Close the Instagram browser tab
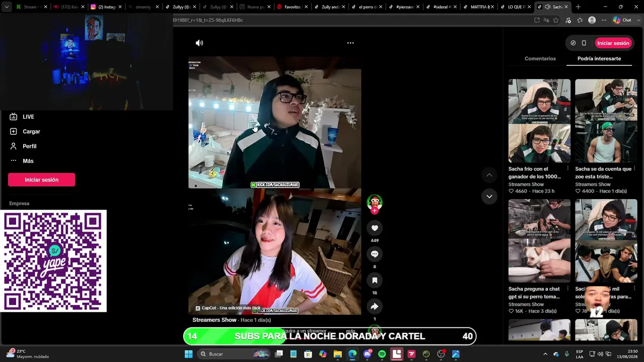 pyautogui.click(x=120, y=7)
